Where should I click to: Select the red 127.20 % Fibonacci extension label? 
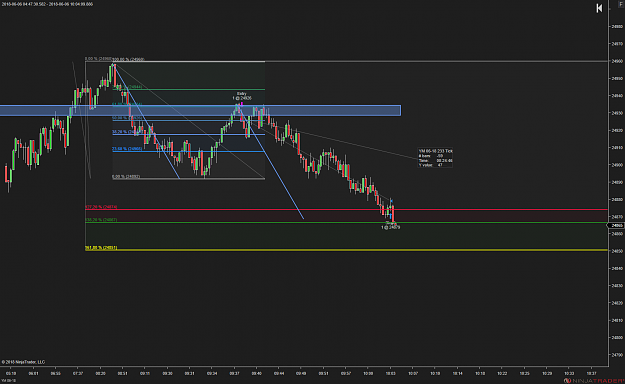[x=101, y=207]
